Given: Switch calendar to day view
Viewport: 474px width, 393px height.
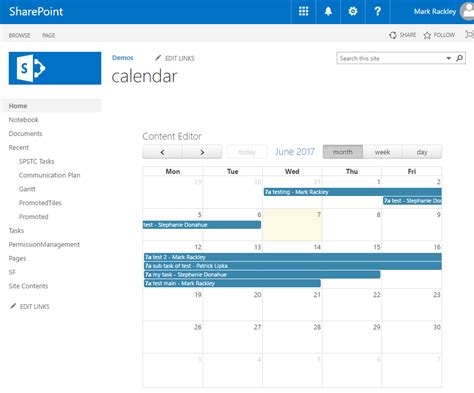Looking at the screenshot, I should pyautogui.click(x=422, y=152).
